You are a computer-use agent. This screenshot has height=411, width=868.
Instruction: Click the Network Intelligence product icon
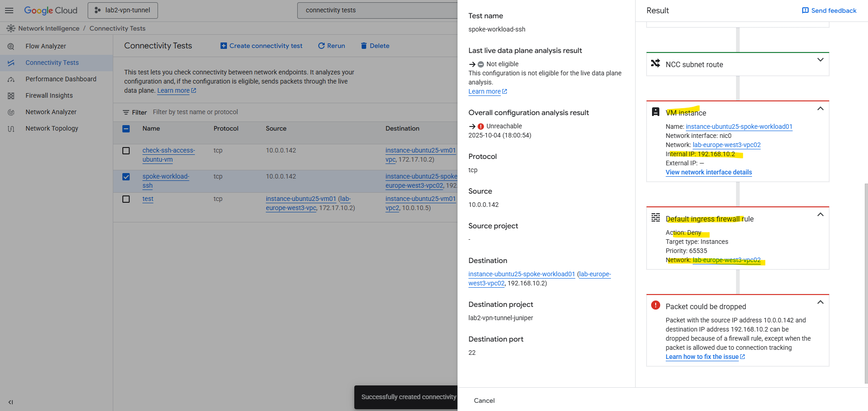[x=11, y=28]
